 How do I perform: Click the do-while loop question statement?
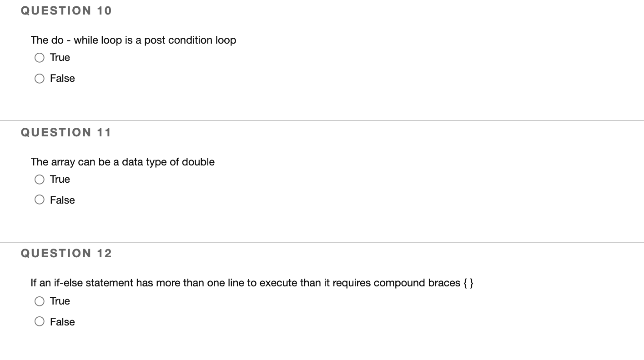pos(133,40)
